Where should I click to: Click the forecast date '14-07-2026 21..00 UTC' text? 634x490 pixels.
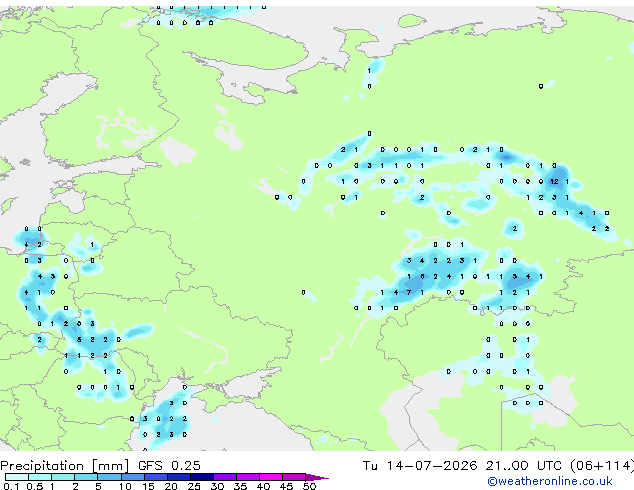click(x=474, y=465)
